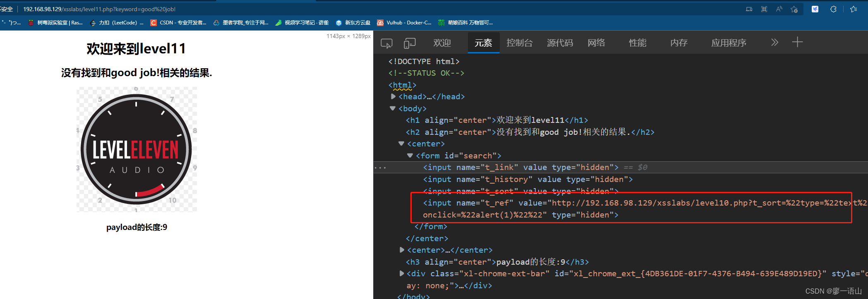Show more DevTools tabs chevron
868x299 pixels.
point(774,42)
